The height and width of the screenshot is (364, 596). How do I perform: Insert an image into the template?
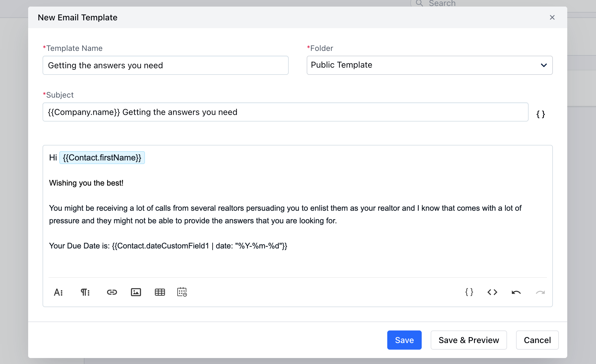136,292
